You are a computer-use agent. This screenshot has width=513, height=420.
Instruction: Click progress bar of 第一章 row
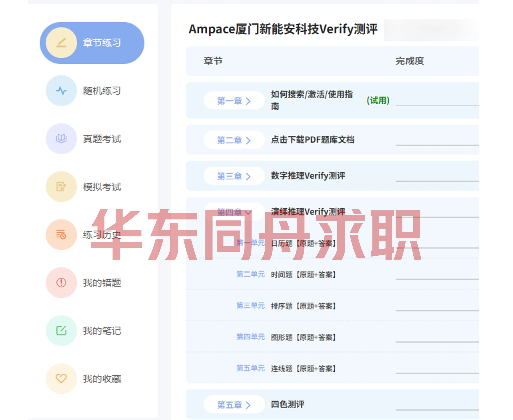[x=437, y=106]
